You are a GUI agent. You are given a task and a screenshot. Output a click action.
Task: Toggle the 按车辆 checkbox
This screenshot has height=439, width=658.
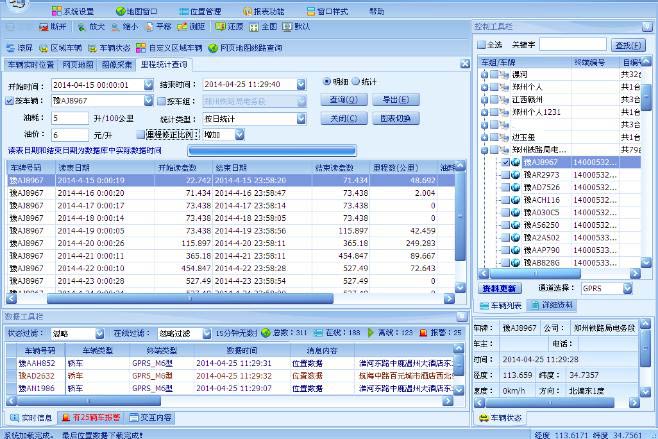[x=11, y=101]
